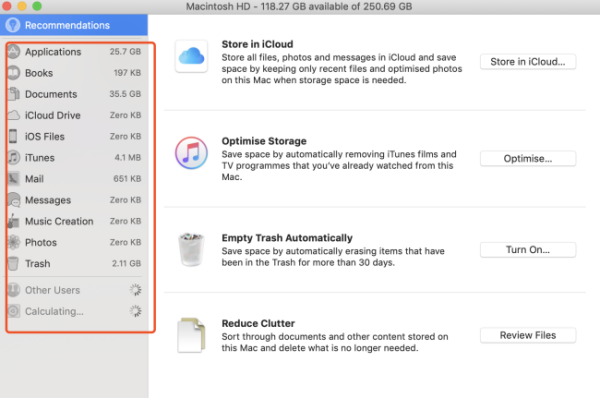The width and height of the screenshot is (600, 398).
Task: Click the Messages speech bubble icon
Action: [13, 200]
